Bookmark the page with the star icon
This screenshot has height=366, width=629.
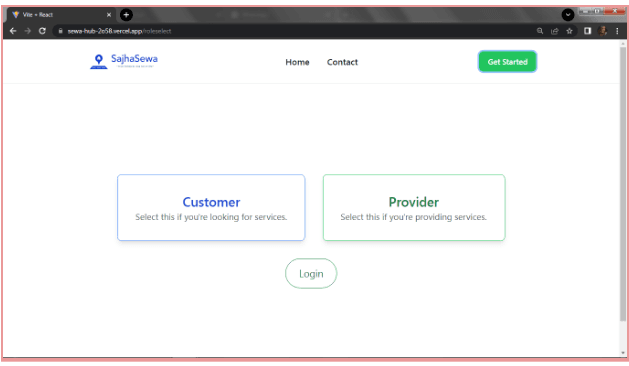[569, 31]
